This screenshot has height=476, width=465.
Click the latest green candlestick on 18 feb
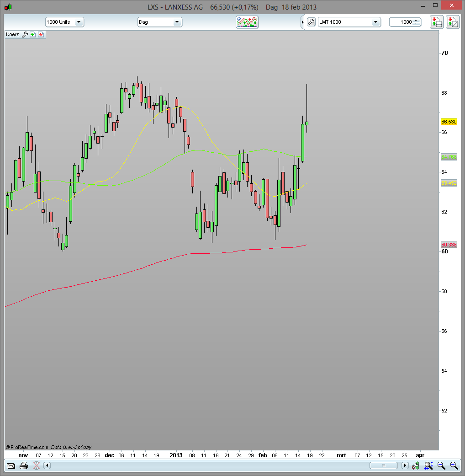(306, 123)
